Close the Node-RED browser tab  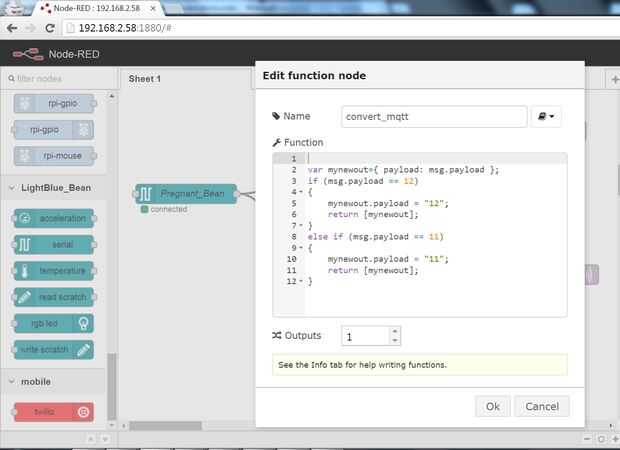(x=153, y=8)
